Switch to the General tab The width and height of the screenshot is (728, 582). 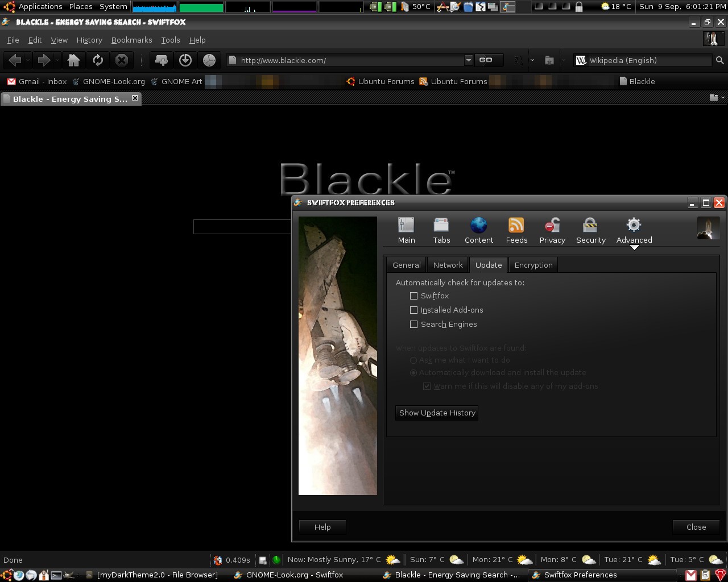(x=407, y=265)
